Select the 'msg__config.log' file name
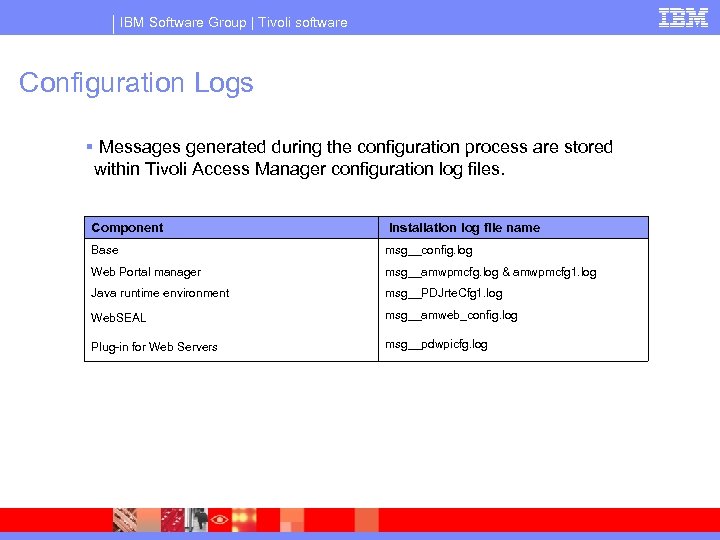Image resolution: width=720 pixels, height=540 pixels. 428,250
